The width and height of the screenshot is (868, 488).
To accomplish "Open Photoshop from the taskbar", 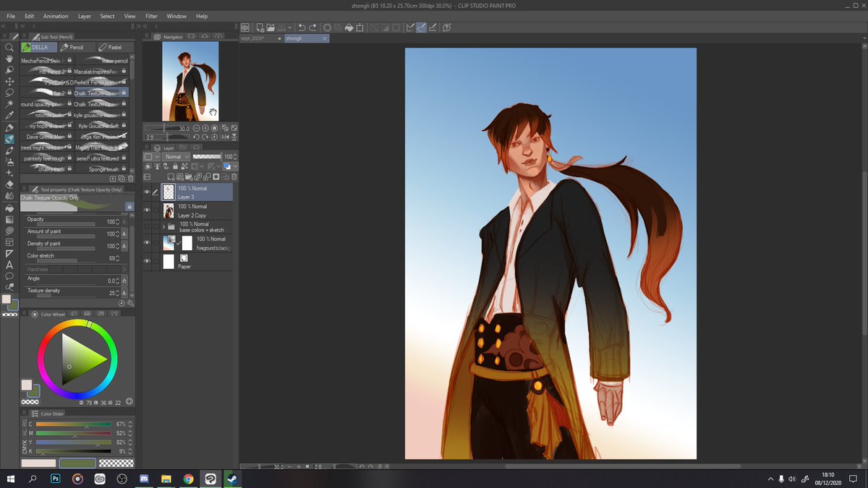I will pos(56,479).
